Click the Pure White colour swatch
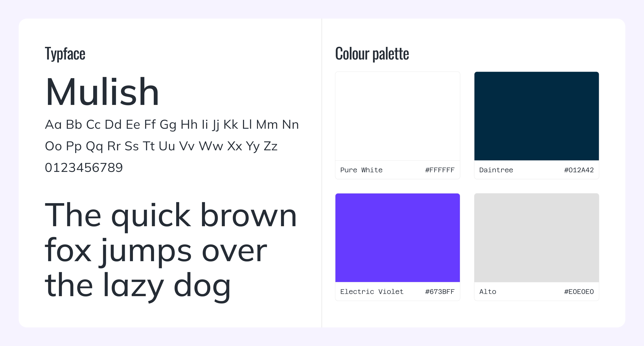This screenshot has width=644, height=346. pyautogui.click(x=398, y=116)
